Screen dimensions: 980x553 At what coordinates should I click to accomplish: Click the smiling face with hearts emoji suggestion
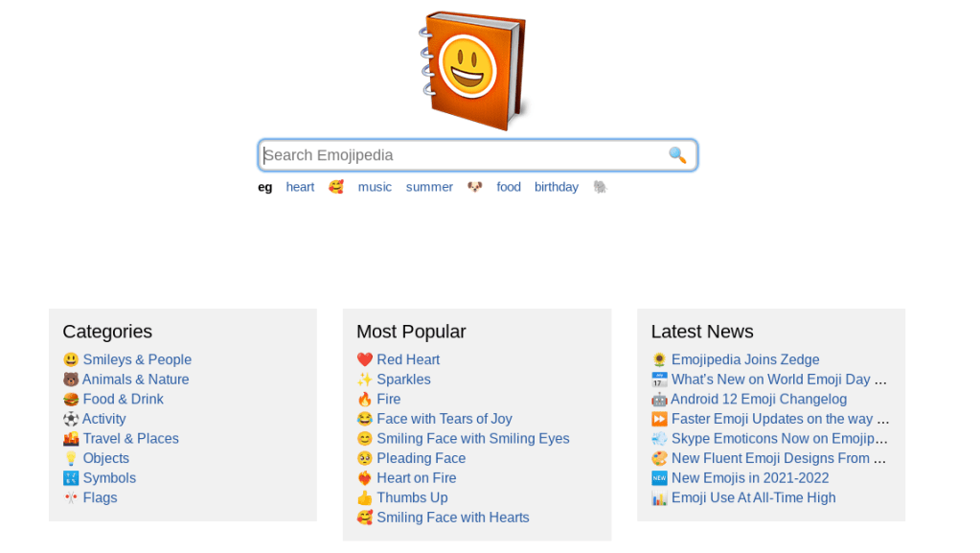336,187
